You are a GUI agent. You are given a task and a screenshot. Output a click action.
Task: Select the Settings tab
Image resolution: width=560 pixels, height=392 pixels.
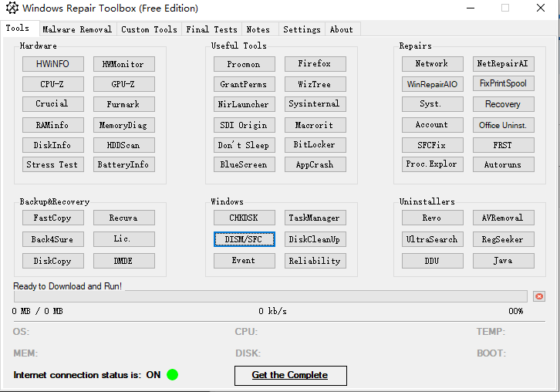[302, 29]
